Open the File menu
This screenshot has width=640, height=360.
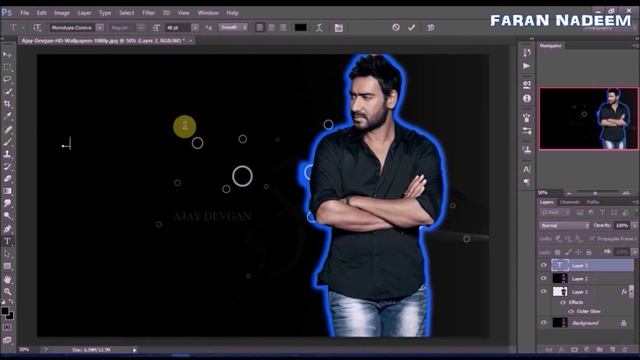[x=25, y=13]
